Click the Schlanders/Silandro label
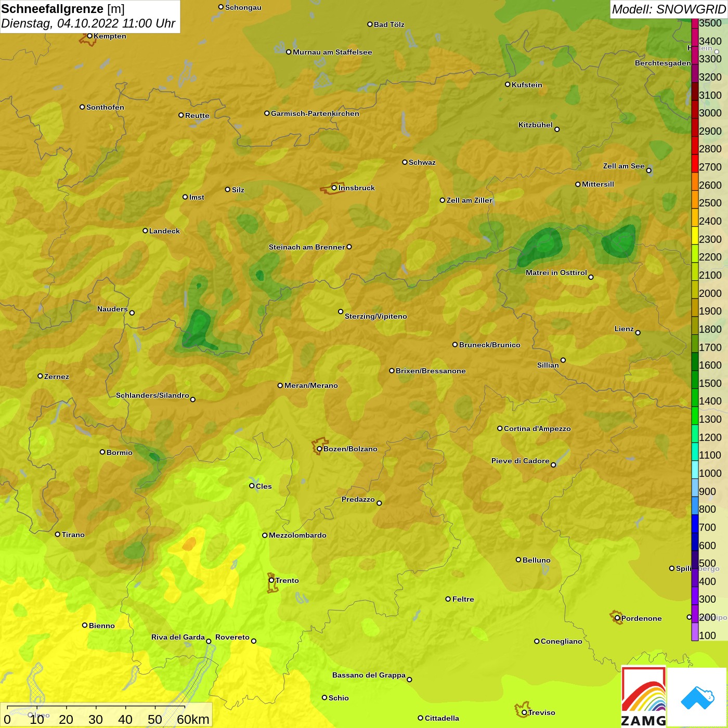Viewport: 728px width, 728px height. [x=152, y=395]
